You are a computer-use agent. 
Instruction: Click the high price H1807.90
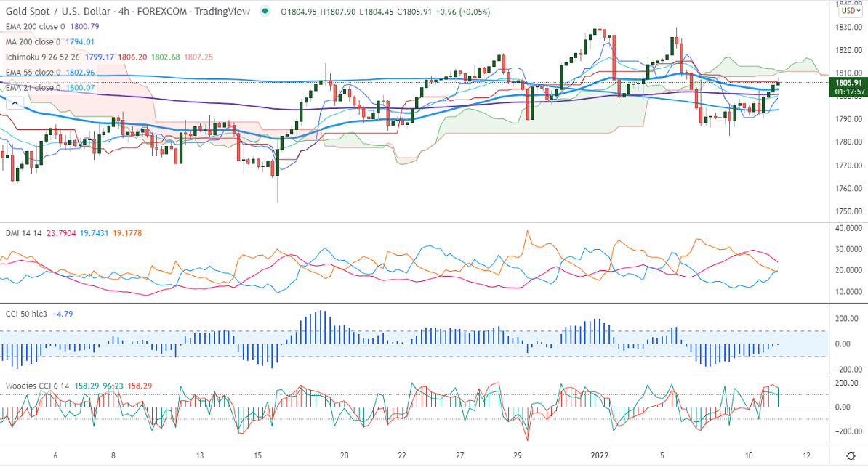click(x=338, y=12)
